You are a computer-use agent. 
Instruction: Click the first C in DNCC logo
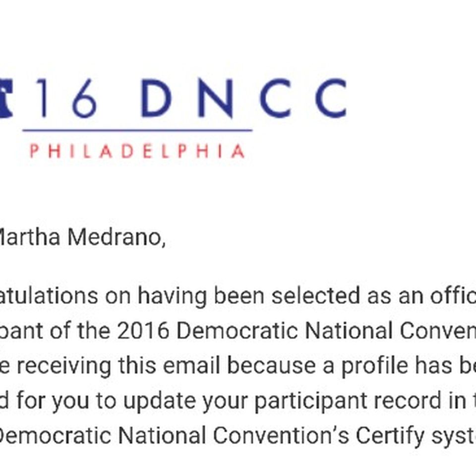coord(275,98)
